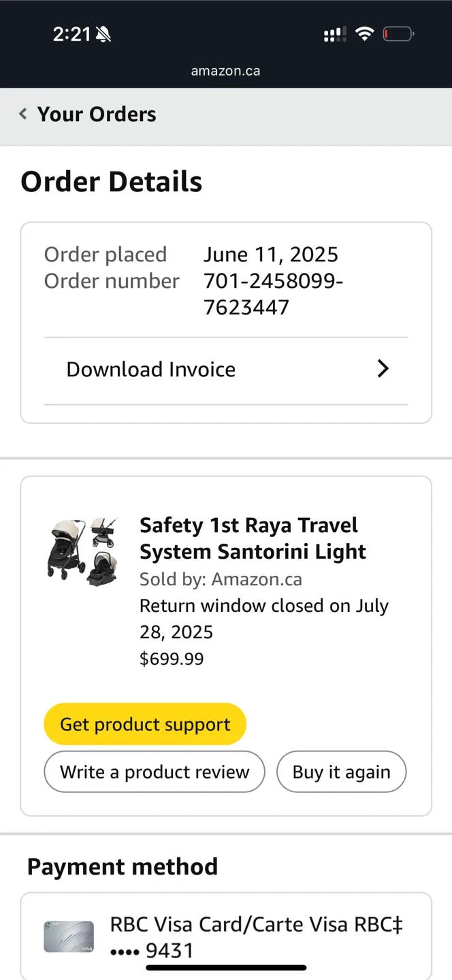Tap the Wi-Fi status icon
Viewport: 452px width, 980px height.
365,33
